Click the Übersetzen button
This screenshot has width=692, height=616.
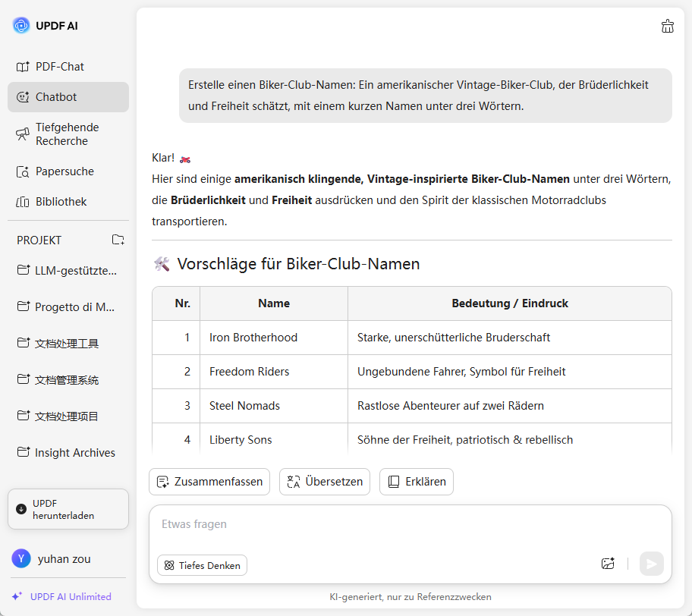click(x=325, y=482)
